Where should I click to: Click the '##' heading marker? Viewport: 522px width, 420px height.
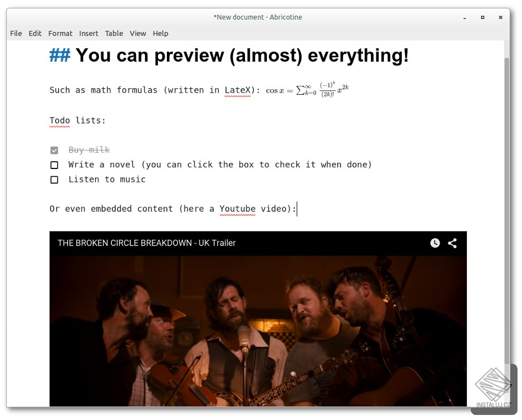60,55
